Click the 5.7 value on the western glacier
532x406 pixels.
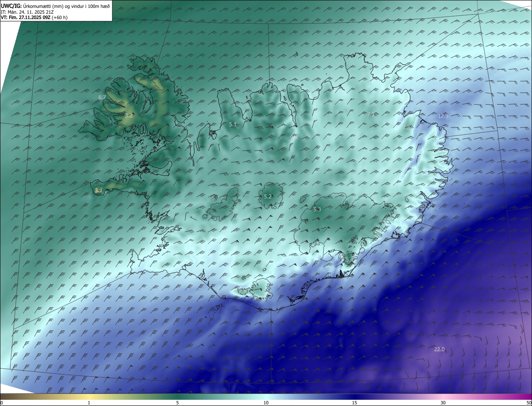point(215,198)
